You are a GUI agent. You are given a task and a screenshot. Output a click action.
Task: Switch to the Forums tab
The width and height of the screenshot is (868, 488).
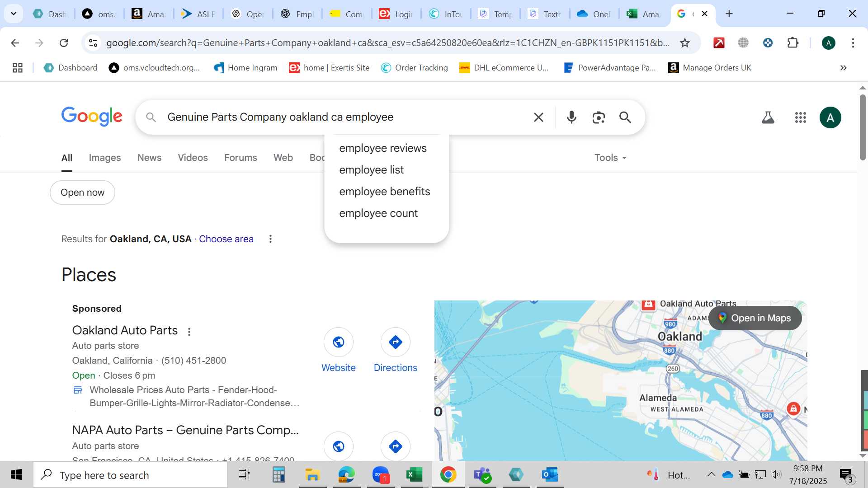click(x=241, y=158)
